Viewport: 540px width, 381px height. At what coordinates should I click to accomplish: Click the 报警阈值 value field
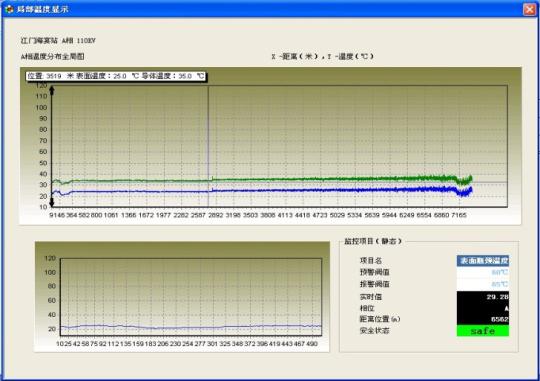pyautogui.click(x=483, y=284)
